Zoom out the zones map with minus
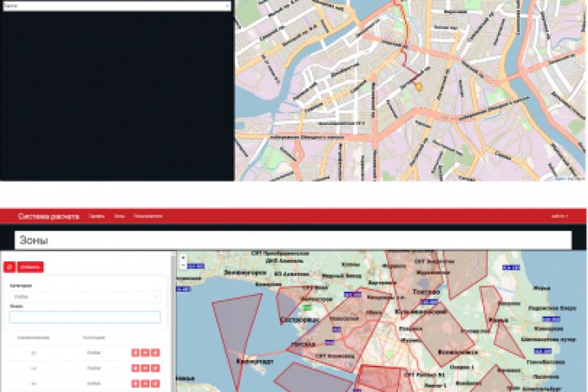This screenshot has height=392, width=588. [183, 265]
